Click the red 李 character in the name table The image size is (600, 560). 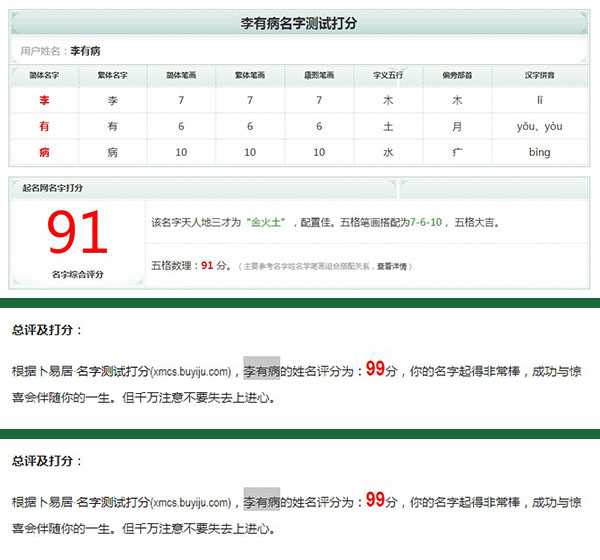44,100
